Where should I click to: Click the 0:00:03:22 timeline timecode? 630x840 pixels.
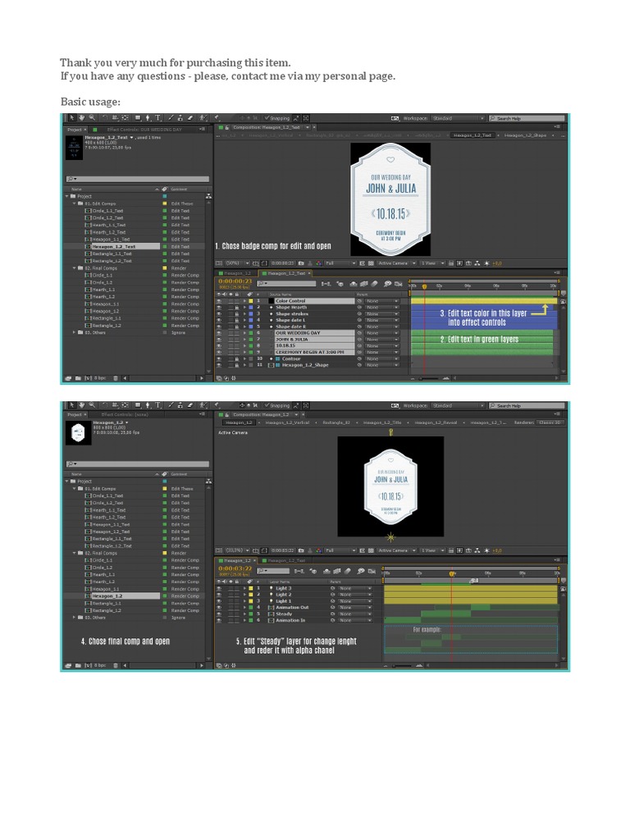coord(235,568)
